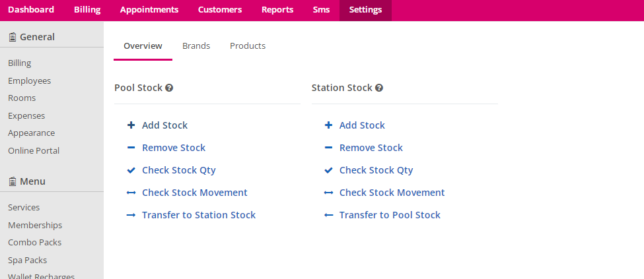644x279 pixels.
Task: Click the right-arrow icon for Transfer to Station Stock
Action: click(x=131, y=215)
